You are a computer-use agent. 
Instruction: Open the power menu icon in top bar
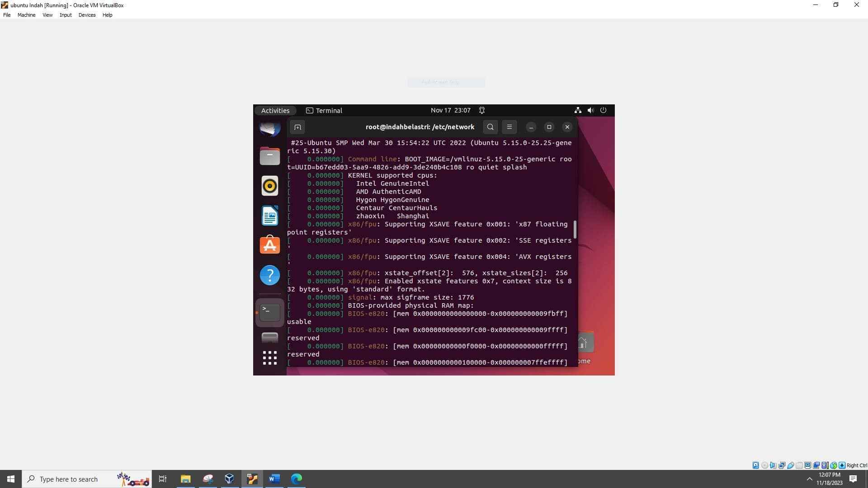(x=603, y=110)
